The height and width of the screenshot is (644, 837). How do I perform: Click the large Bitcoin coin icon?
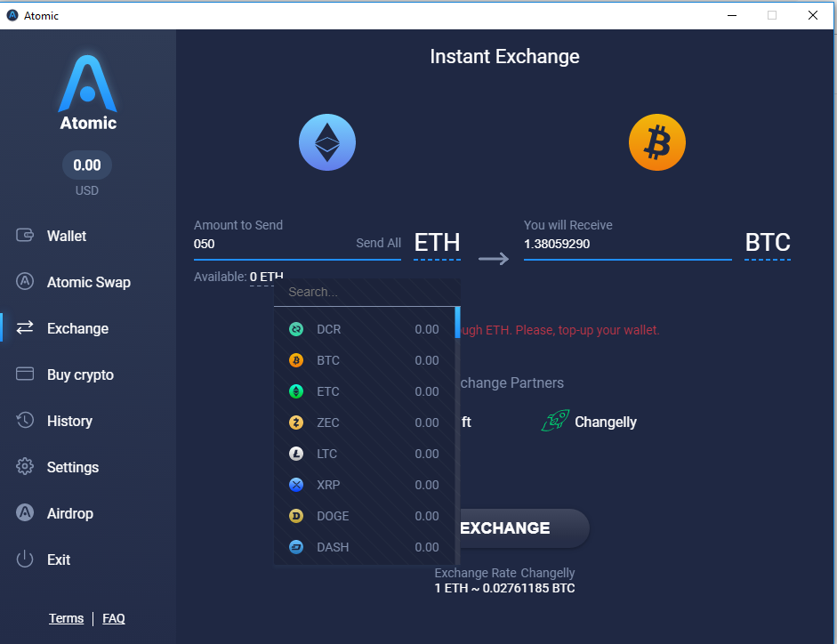point(657,142)
